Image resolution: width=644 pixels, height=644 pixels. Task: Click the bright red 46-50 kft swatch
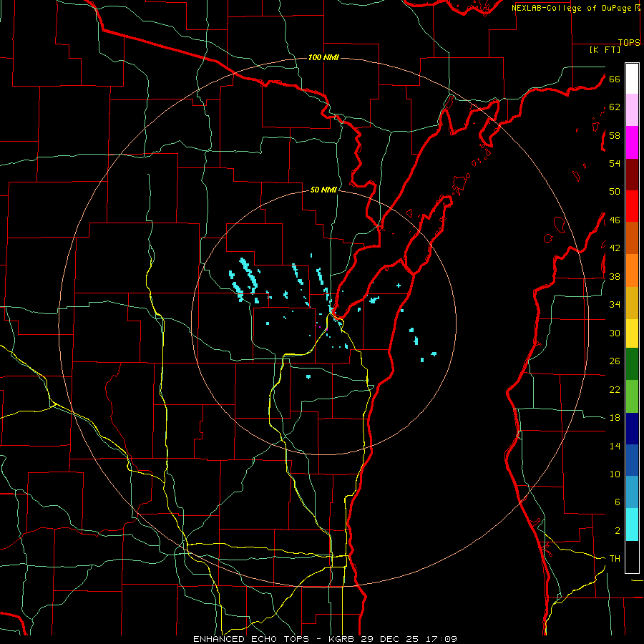click(x=632, y=206)
